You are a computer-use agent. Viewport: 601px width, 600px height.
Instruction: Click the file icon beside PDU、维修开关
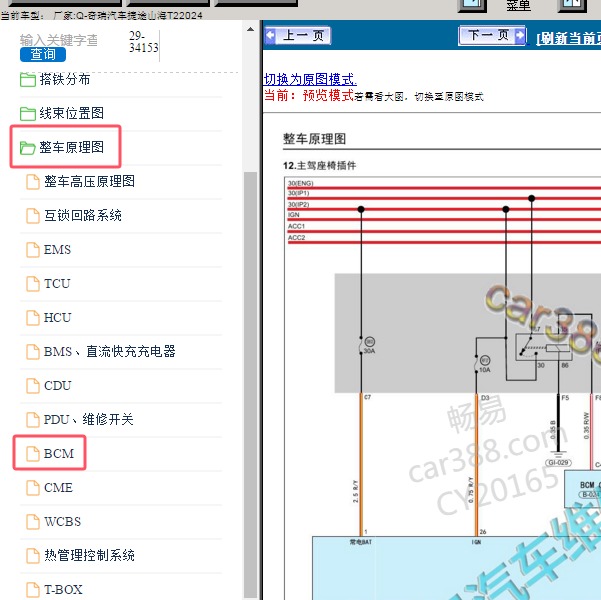[33, 419]
